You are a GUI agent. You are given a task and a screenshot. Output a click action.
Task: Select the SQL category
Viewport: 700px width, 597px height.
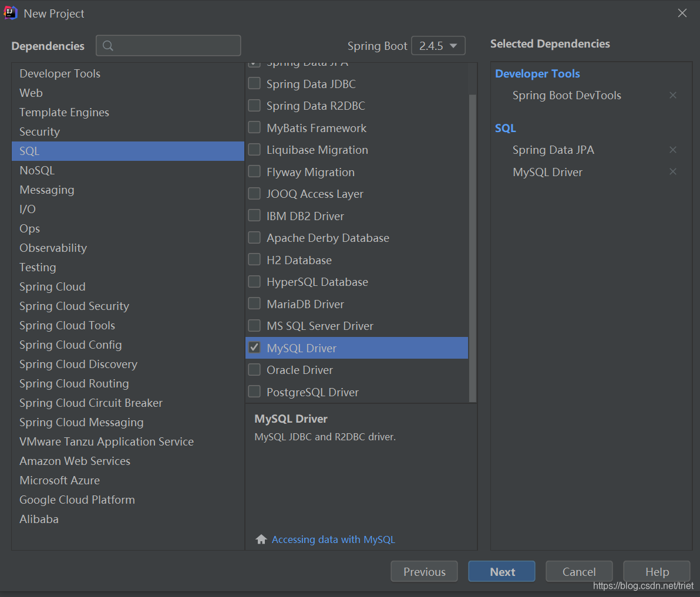point(127,151)
